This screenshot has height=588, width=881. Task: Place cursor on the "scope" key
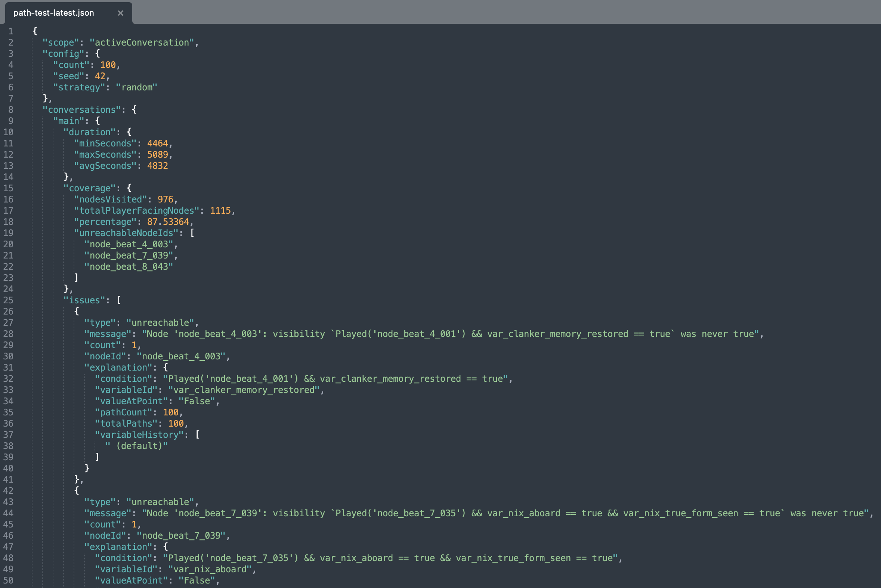(x=61, y=42)
